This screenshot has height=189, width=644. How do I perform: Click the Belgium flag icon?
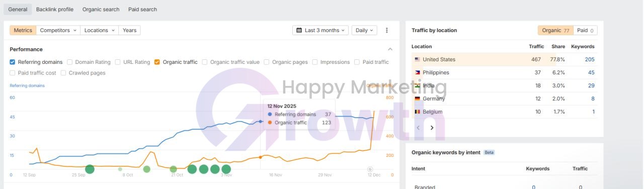(417, 112)
